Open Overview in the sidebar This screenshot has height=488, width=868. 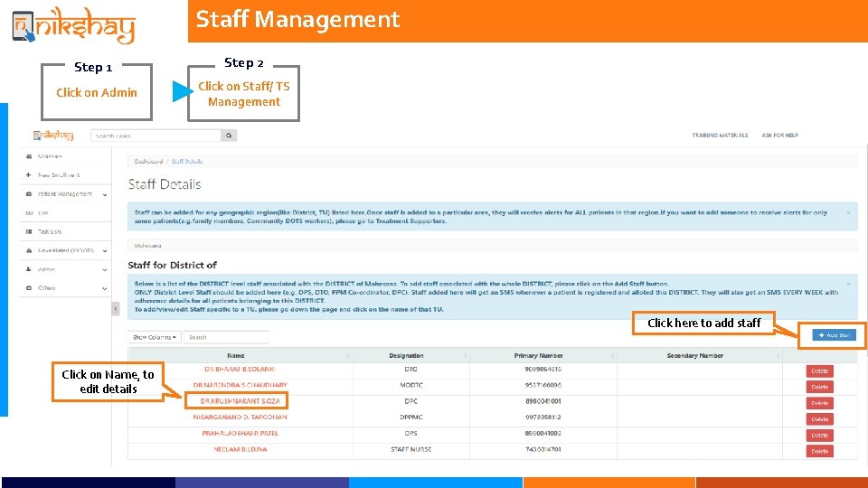[50, 156]
